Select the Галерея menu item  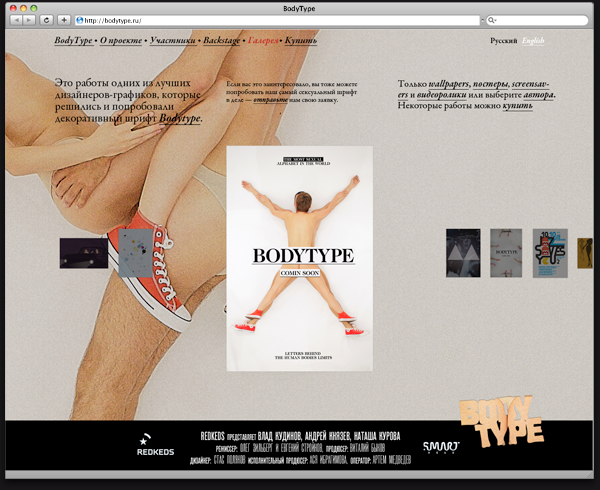(x=263, y=40)
